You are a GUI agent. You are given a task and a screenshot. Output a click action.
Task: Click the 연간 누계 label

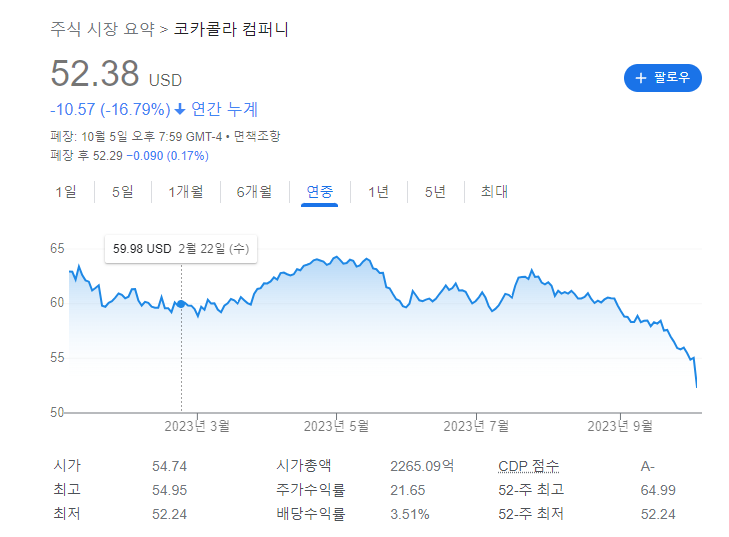point(224,110)
